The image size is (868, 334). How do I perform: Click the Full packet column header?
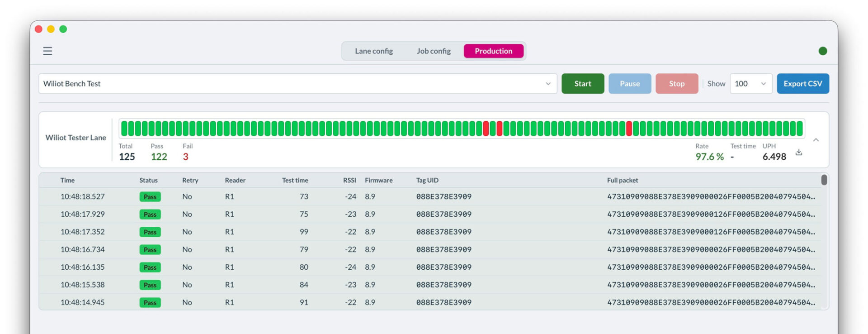(623, 180)
